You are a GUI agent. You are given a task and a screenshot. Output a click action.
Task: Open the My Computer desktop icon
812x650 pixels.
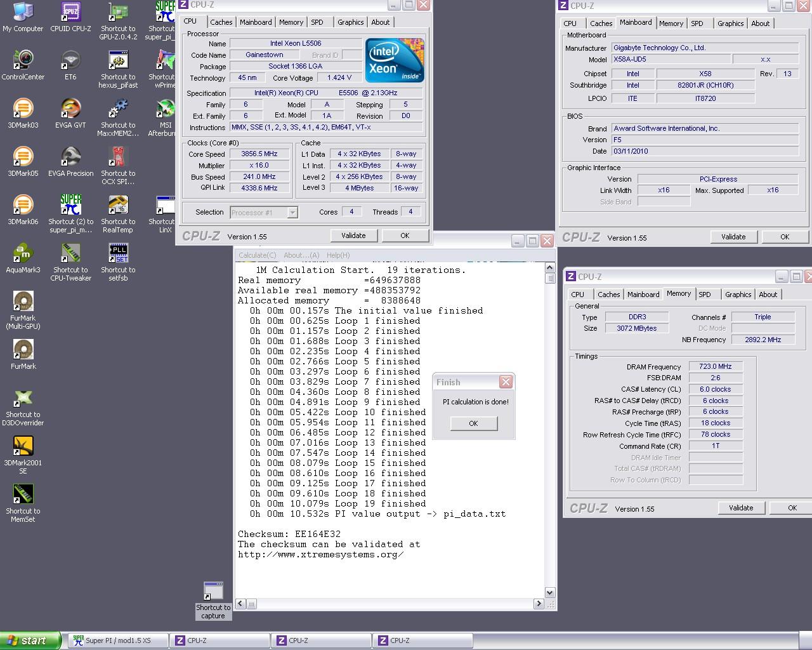[x=23, y=17]
